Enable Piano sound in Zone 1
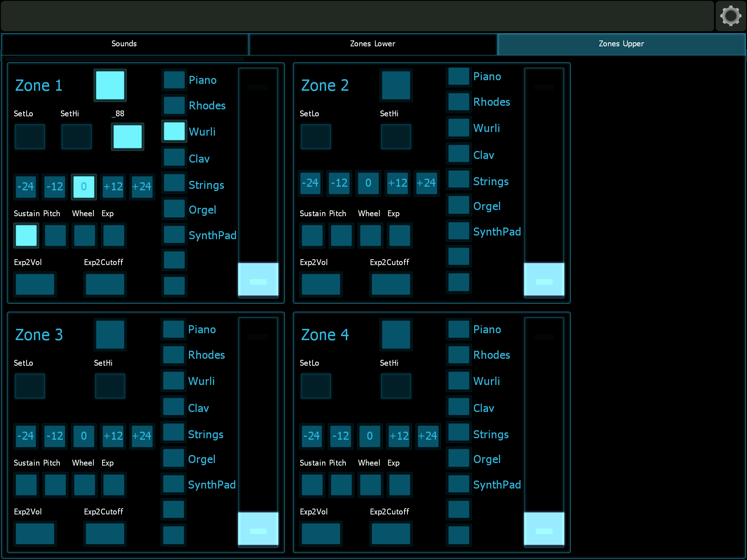Viewport: 747px width, 560px height. (x=174, y=80)
